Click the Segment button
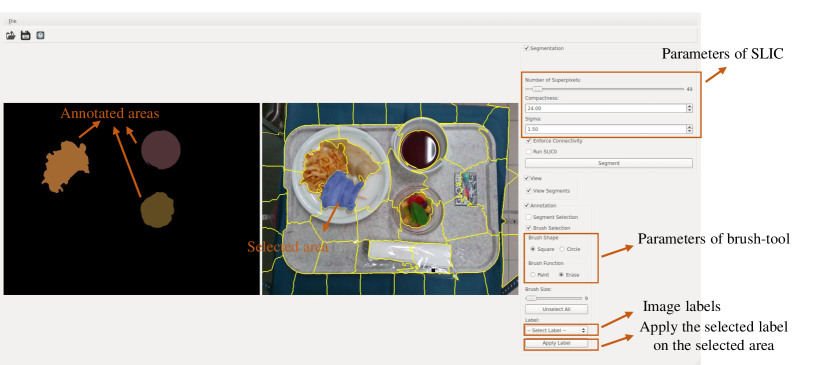This screenshot has height=365, width=831. pyautogui.click(x=608, y=163)
